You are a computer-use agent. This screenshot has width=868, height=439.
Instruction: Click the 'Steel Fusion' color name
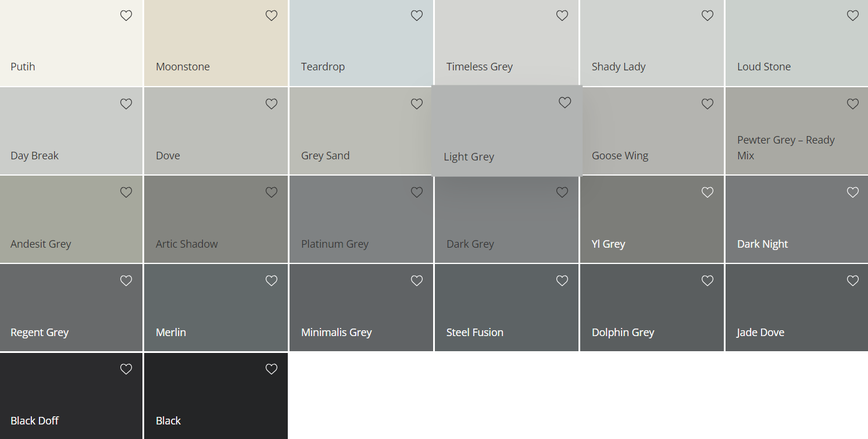(475, 333)
